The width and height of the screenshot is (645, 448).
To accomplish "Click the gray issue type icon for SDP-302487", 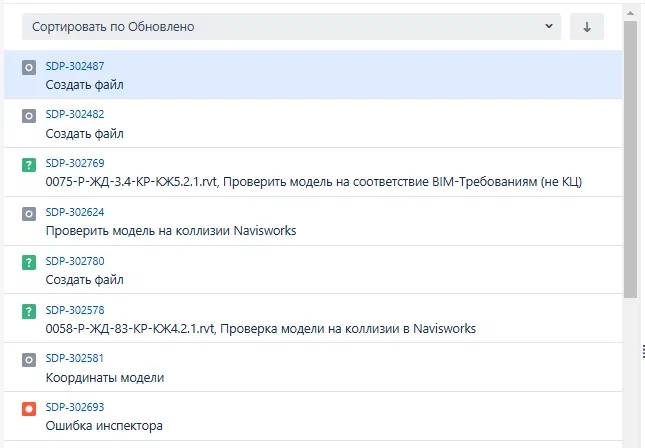I will point(29,67).
